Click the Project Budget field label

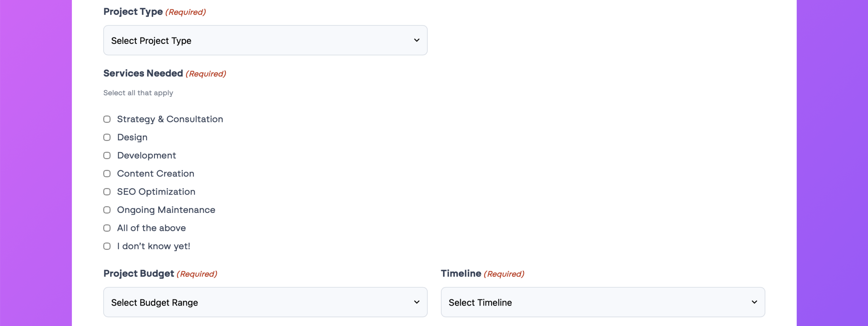[139, 273]
